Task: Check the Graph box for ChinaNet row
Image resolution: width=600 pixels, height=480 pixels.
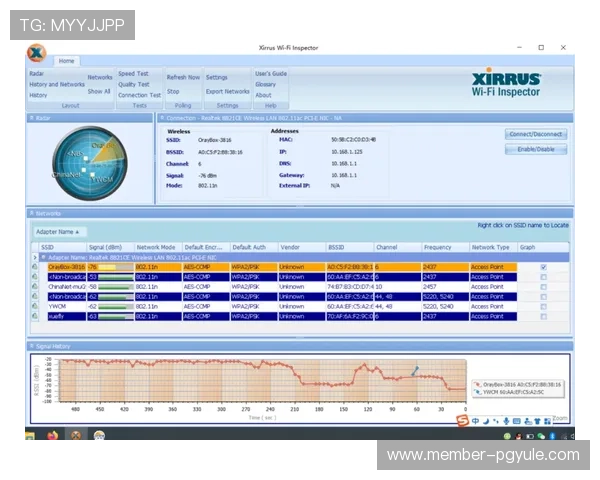Action: click(x=544, y=287)
